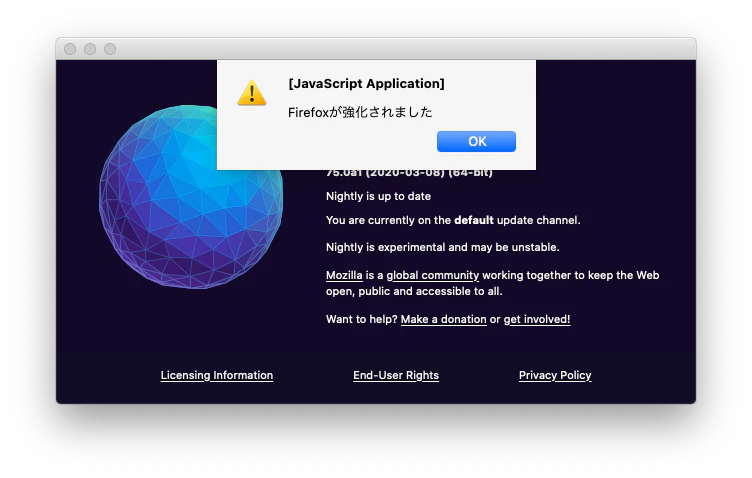This screenshot has height=478, width=752.
Task: Open the Privacy Policy link
Action: click(x=555, y=375)
